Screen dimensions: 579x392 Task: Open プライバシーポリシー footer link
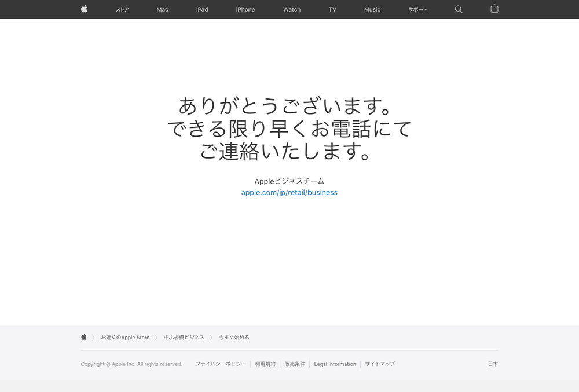[221, 364]
